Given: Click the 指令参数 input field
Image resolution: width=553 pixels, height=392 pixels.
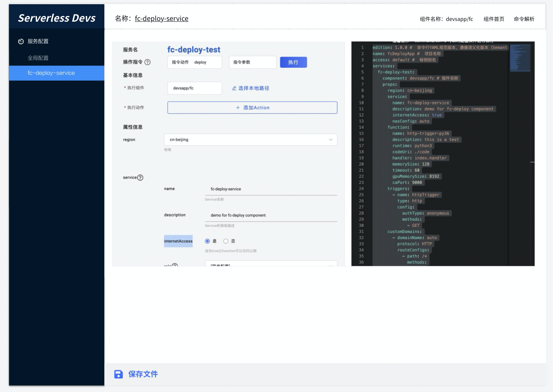Looking at the screenshot, I should [x=253, y=62].
